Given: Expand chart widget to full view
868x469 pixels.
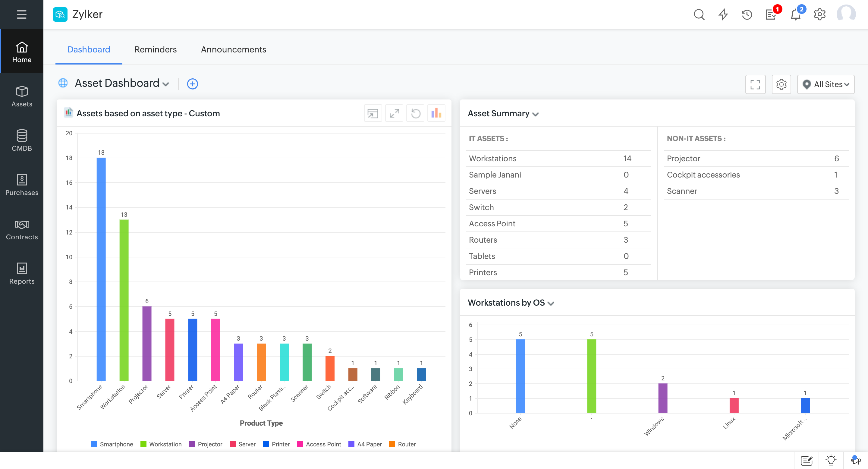Looking at the screenshot, I should [x=394, y=113].
